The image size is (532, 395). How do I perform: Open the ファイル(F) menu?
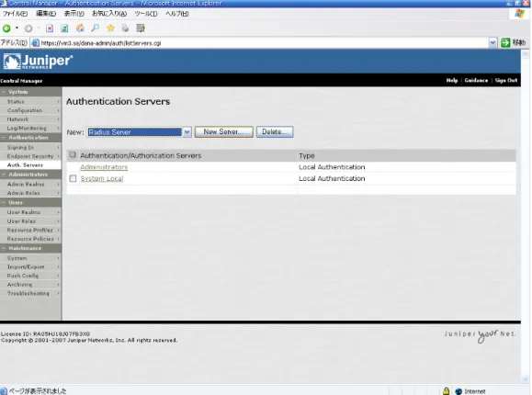16,14
